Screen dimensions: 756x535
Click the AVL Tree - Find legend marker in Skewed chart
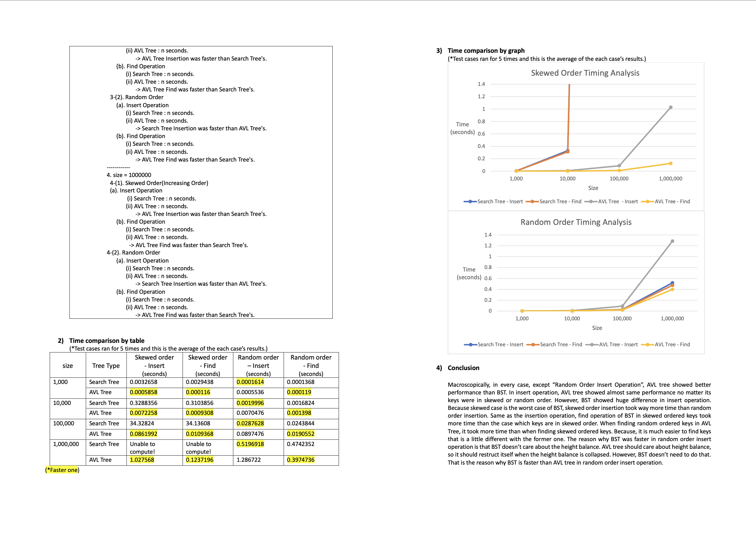coord(648,202)
